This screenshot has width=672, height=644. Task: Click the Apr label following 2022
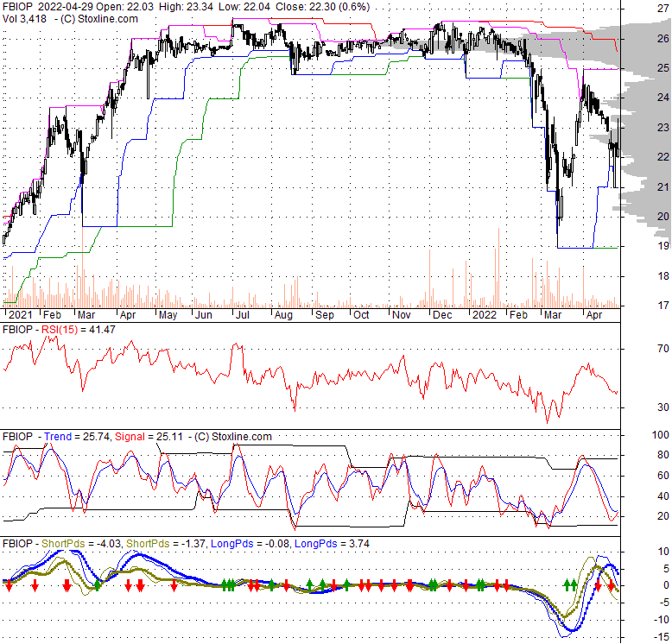[x=594, y=315]
